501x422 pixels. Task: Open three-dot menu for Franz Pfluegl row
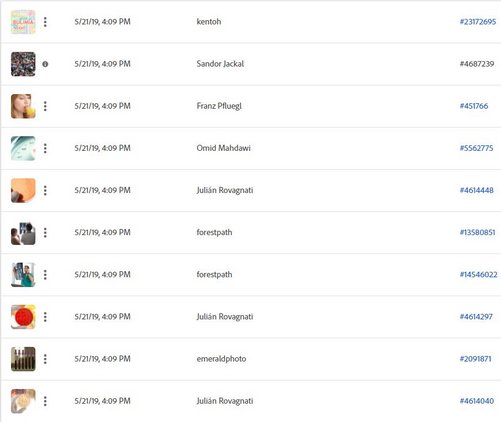click(x=45, y=106)
